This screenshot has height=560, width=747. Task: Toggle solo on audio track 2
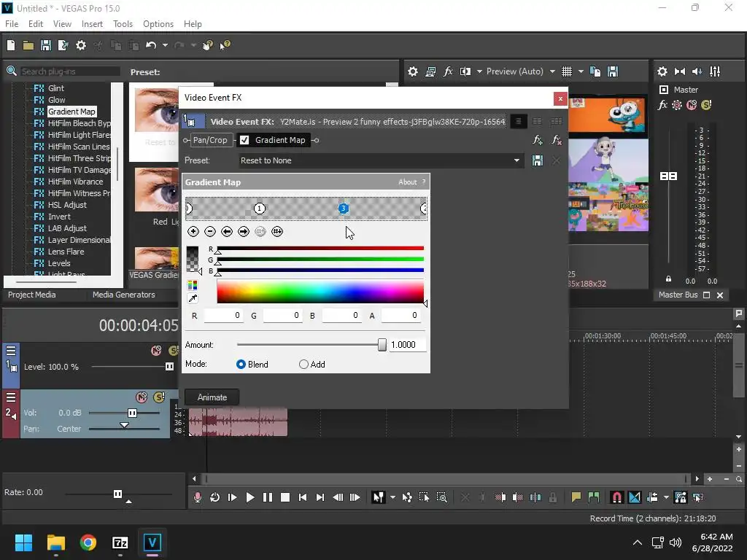[158, 397]
